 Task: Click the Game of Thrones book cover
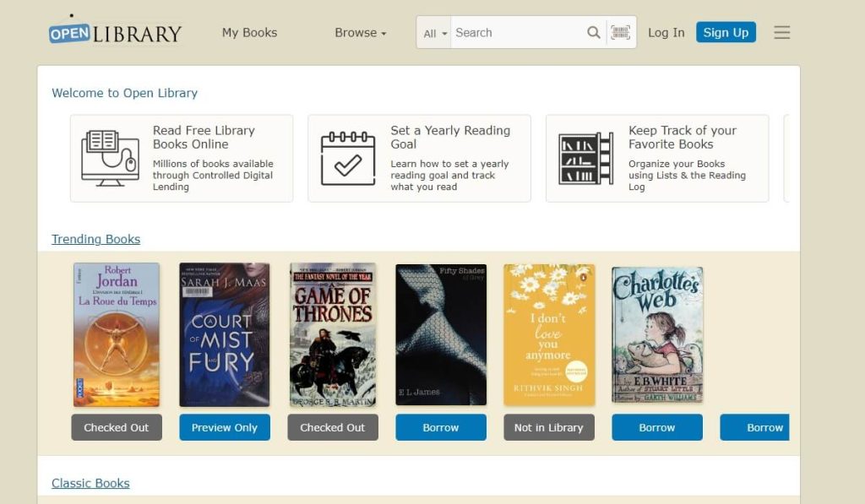click(332, 333)
